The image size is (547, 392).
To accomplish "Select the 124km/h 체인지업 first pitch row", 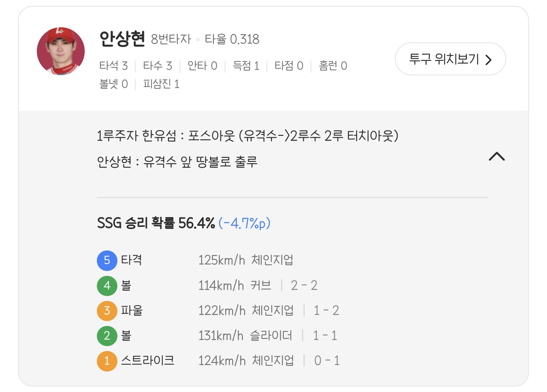I will click(x=246, y=361).
